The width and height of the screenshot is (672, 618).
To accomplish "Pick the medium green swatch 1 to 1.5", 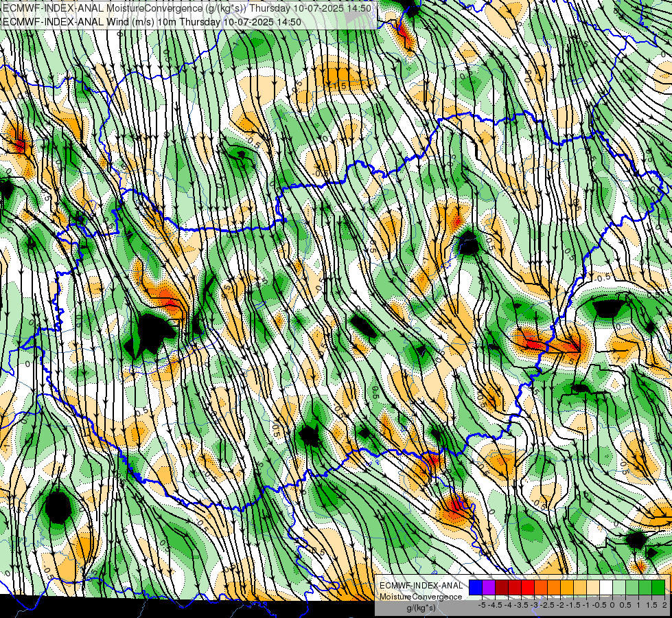I will [645, 587].
